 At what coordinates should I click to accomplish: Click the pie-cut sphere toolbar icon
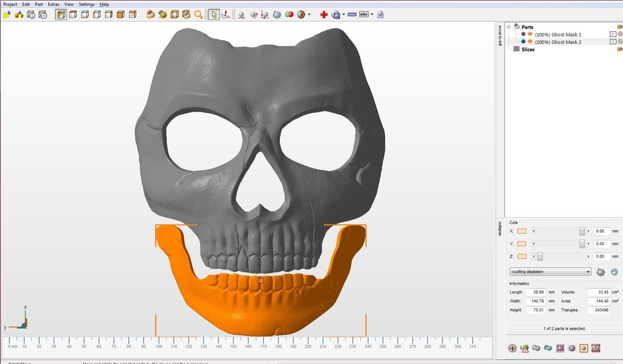pos(301,15)
